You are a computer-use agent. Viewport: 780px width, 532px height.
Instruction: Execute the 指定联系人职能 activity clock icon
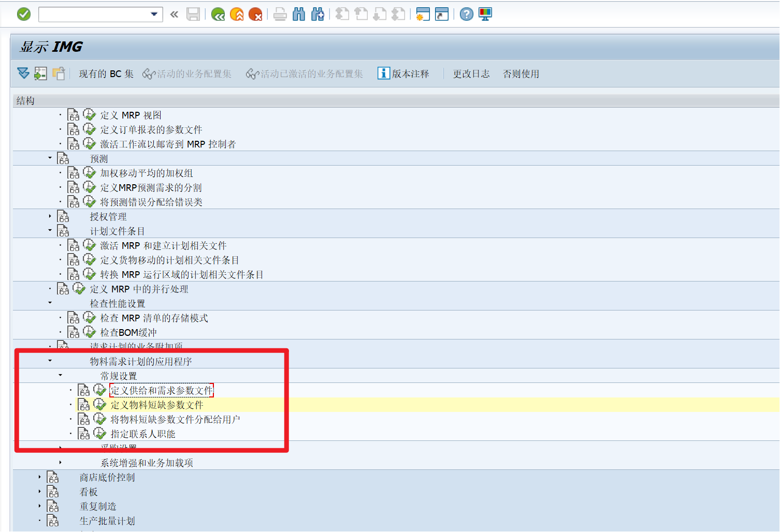pyautogui.click(x=99, y=434)
